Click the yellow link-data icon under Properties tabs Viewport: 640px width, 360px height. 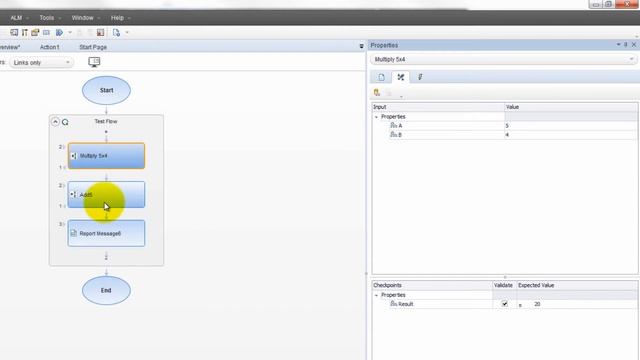(x=377, y=93)
